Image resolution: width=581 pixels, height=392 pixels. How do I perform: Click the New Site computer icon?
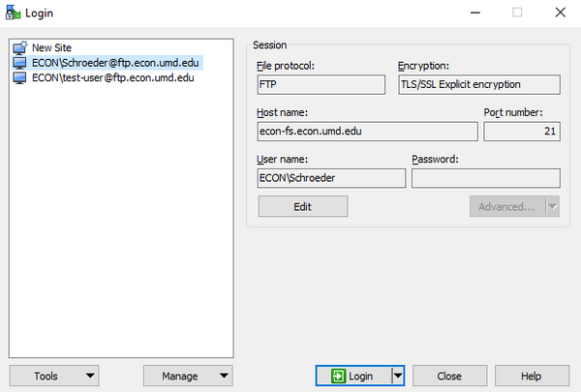pyautogui.click(x=20, y=47)
